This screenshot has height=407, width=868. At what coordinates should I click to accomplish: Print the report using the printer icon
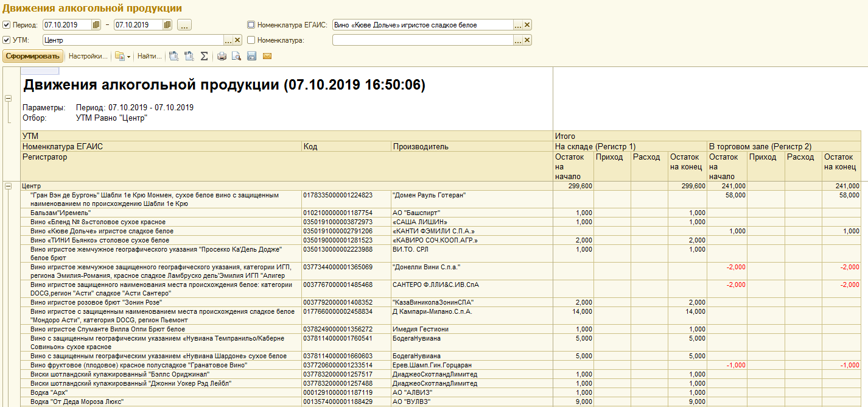pos(222,56)
